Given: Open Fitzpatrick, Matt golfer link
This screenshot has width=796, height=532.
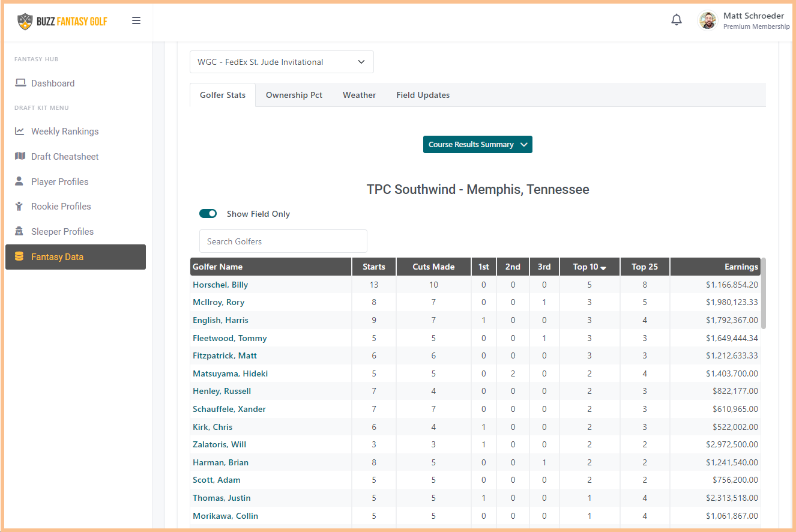Looking at the screenshot, I should 225,355.
